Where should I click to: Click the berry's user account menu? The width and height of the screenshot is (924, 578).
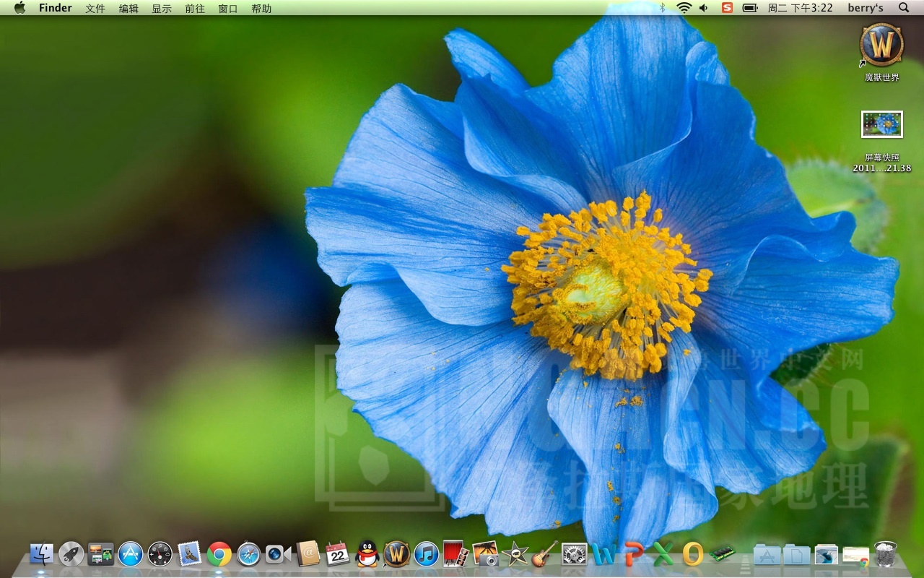point(866,8)
